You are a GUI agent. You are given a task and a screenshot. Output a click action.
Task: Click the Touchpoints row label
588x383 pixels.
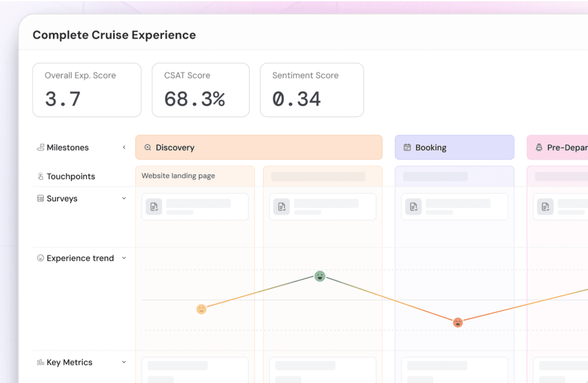(71, 176)
